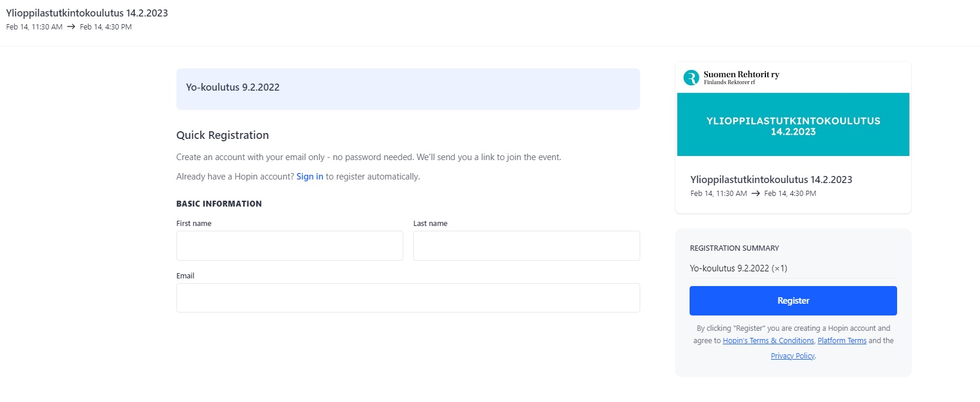This screenshot has height=402, width=980.
Task: Click the BASIC INFORMATION section label
Action: click(219, 204)
